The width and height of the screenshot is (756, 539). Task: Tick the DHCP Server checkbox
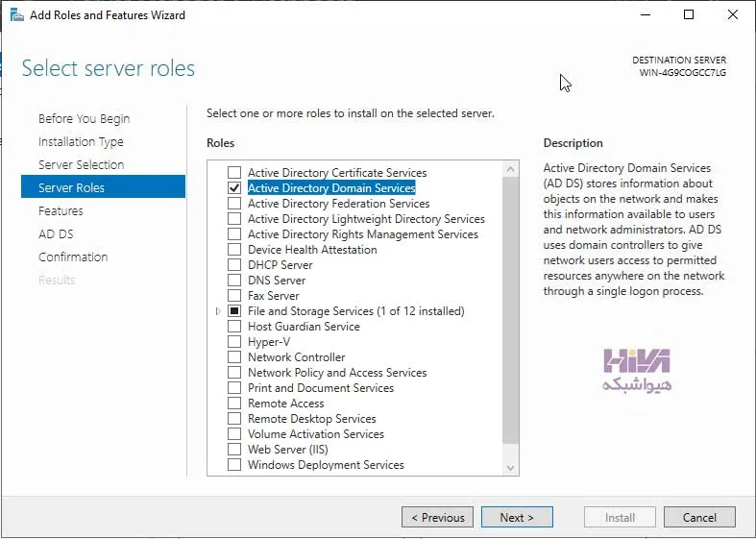234,265
